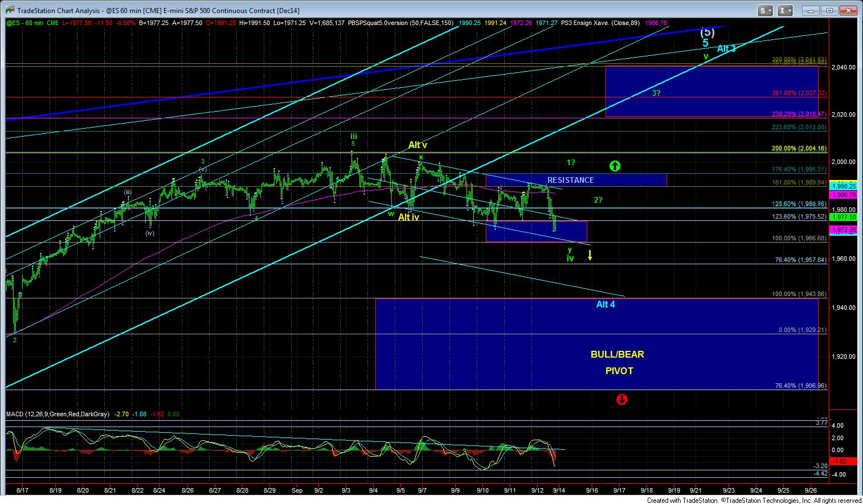This screenshot has width=863, height=504.
Task: Click the 1,990.25 price axis marker
Action: (844, 186)
